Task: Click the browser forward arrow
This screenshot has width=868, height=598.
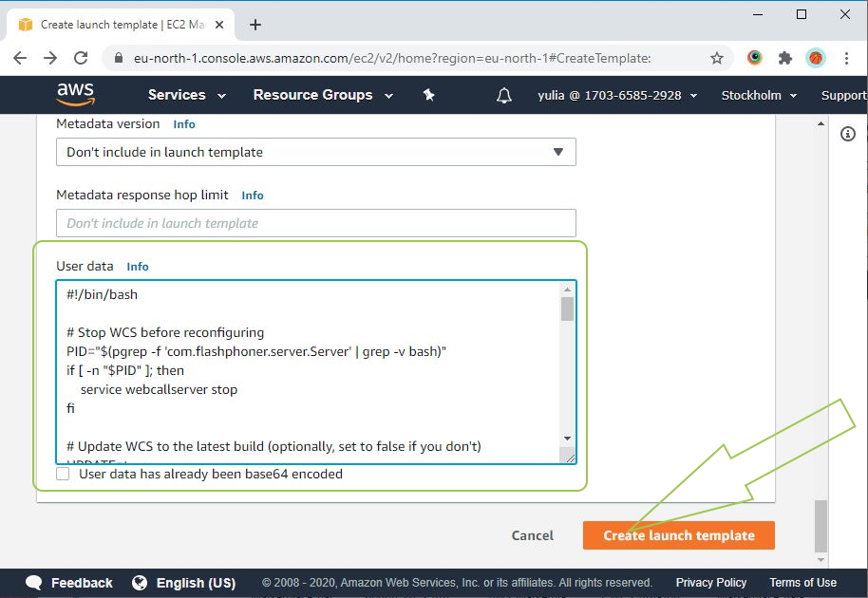Action: coord(50,58)
